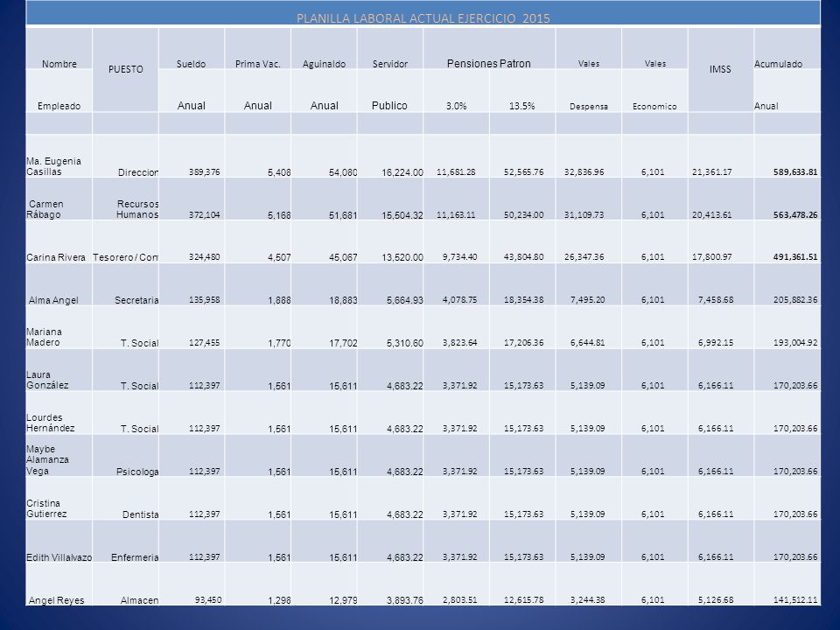Click accumulated total 491,361.51
The width and height of the screenshot is (840, 630).
point(795,257)
